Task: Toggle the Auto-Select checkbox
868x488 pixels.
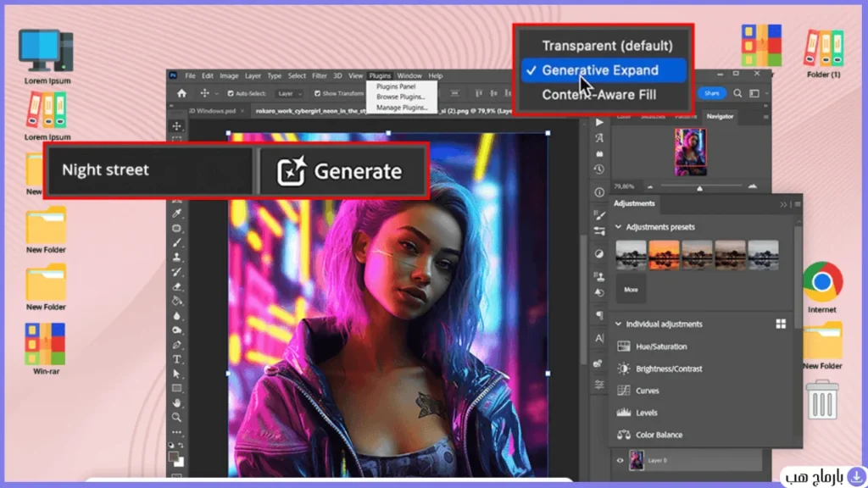Action: (231, 93)
